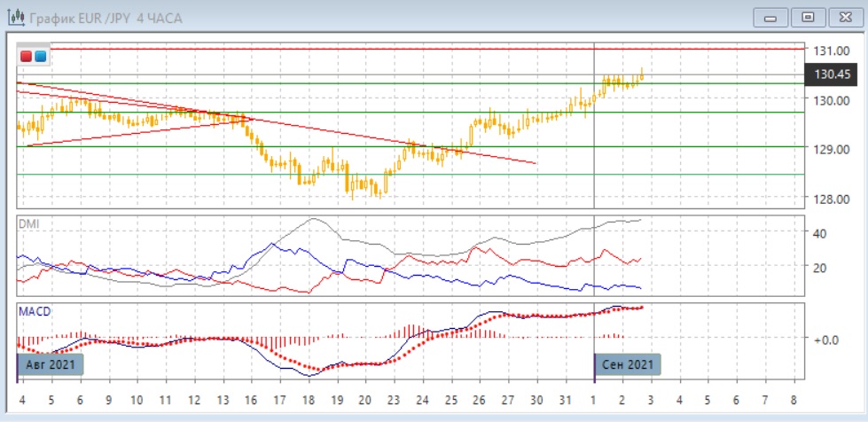The image size is (868, 422).
Task: Click the DMI scale value 20
Action: (x=820, y=268)
